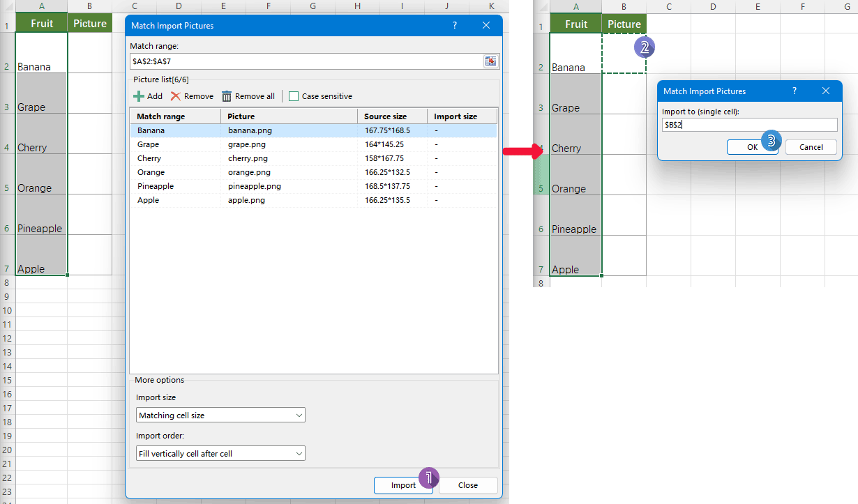Select the Pineapple row in picture list
The height and width of the screenshot is (504, 858).
coord(313,186)
